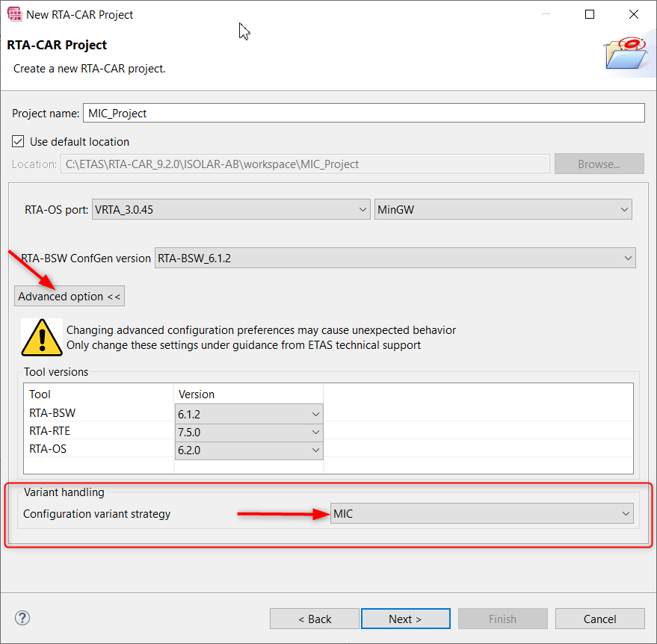
Task: Maximize the New RTA-CAR Project window
Action: coord(590,14)
